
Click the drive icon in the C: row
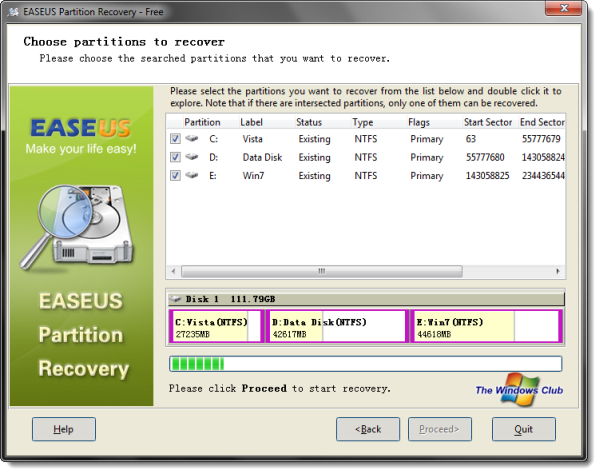tap(192, 138)
